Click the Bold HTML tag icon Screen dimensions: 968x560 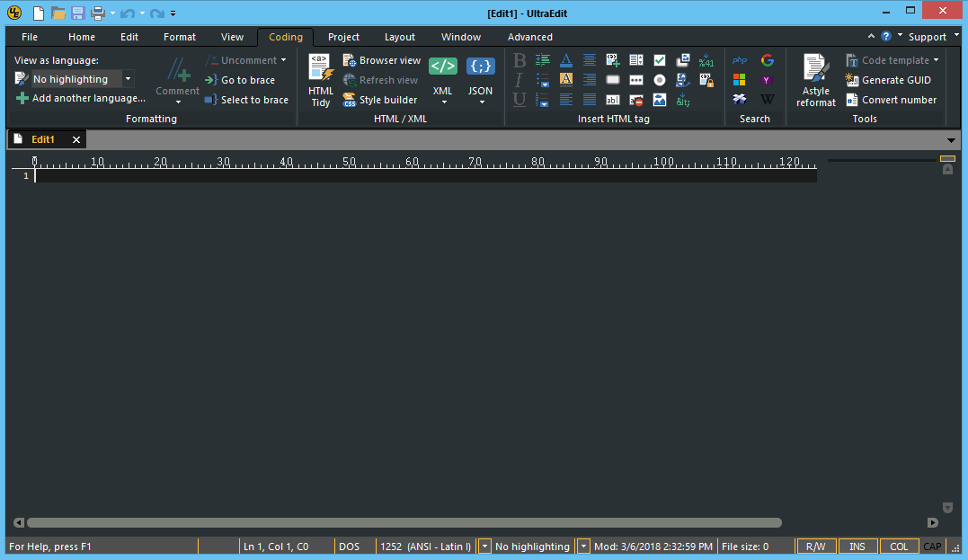520,60
